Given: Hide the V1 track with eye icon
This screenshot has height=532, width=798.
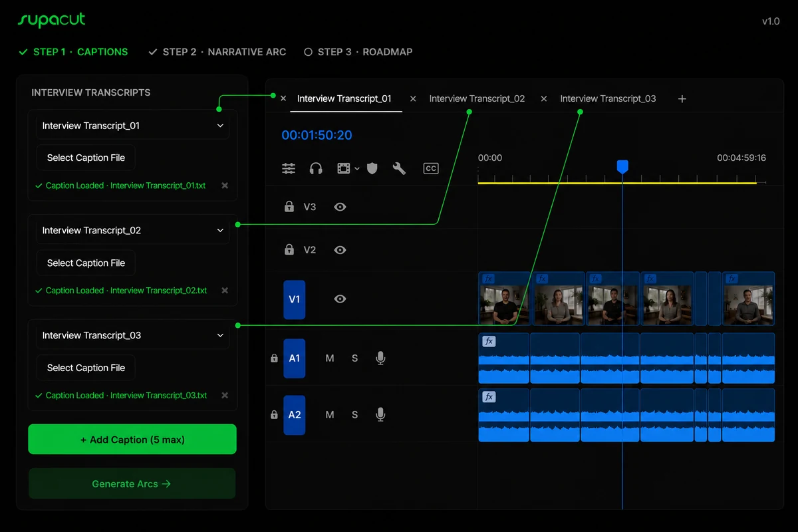Looking at the screenshot, I should pos(340,299).
